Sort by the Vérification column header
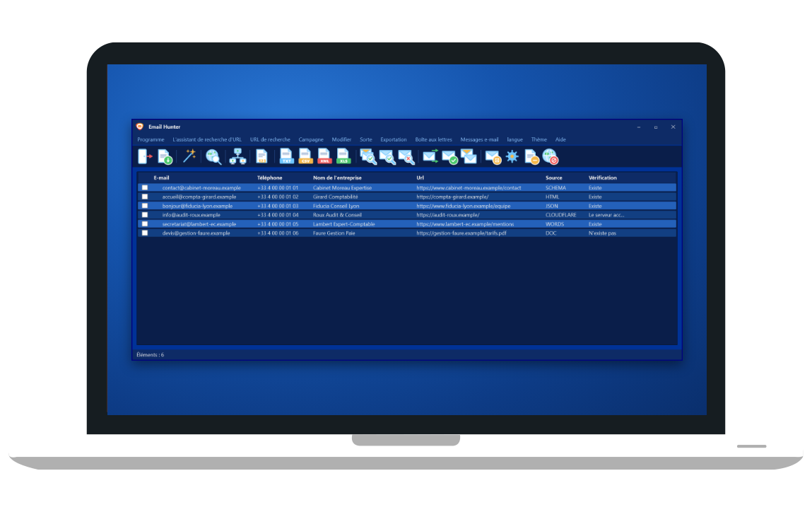The height and width of the screenshot is (512, 812). pos(603,178)
